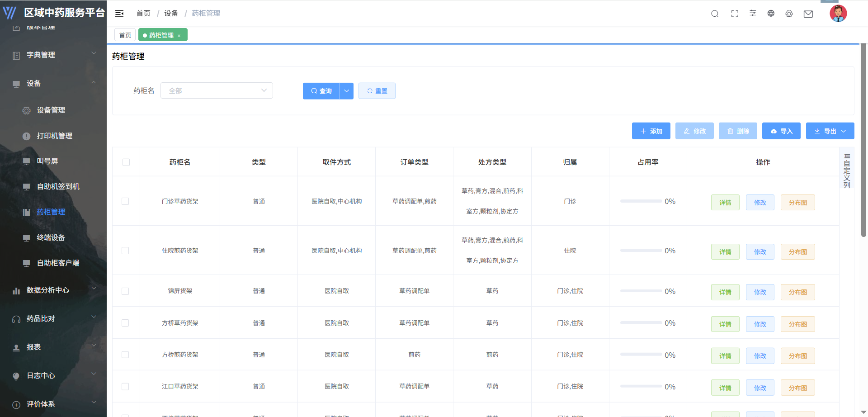Click the 药品比对 headset icon
The image size is (868, 417).
click(16, 319)
